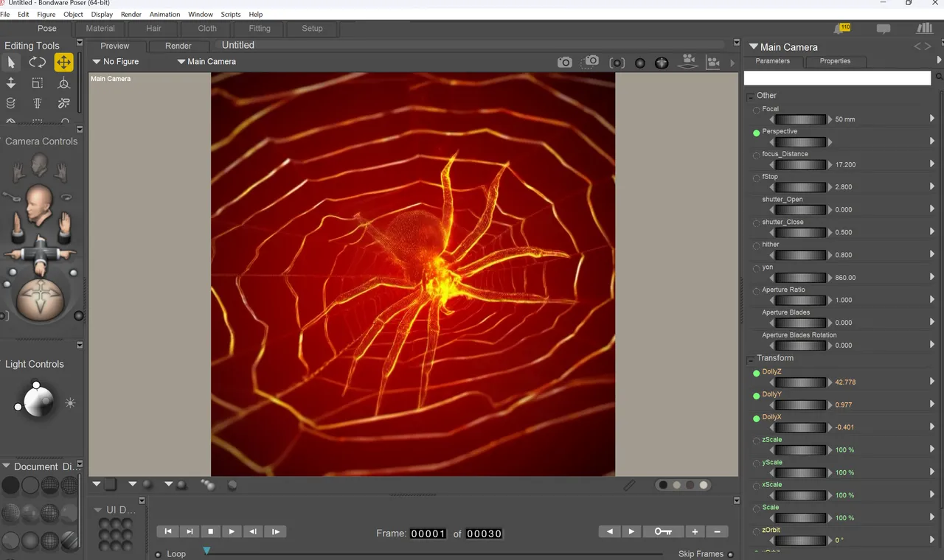944x560 pixels.
Task: Choose the Right Hand Camera icon
Action: pos(61,172)
